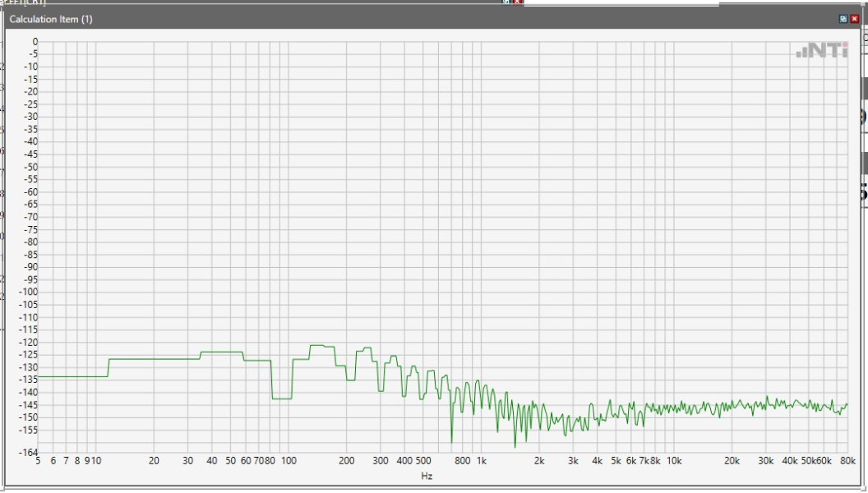
Task: Click the 5 label at frequency axis start
Action: click(39, 462)
